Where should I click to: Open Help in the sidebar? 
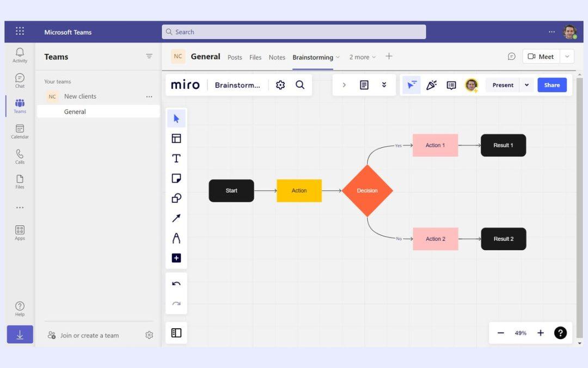click(x=20, y=309)
